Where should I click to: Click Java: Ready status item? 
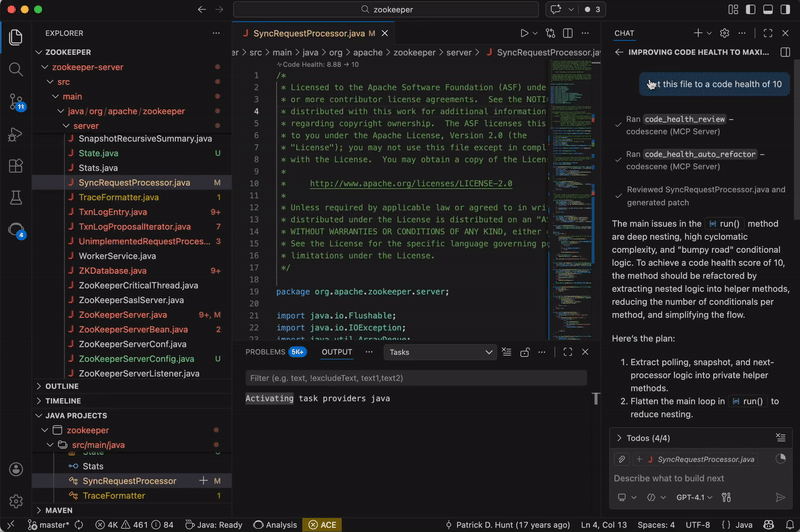pyautogui.click(x=213, y=525)
